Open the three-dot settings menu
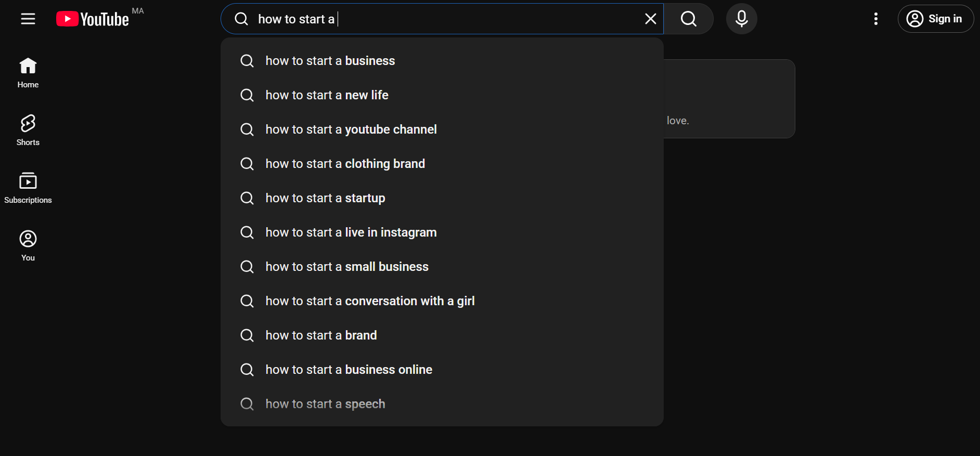The width and height of the screenshot is (980, 456). (876, 19)
